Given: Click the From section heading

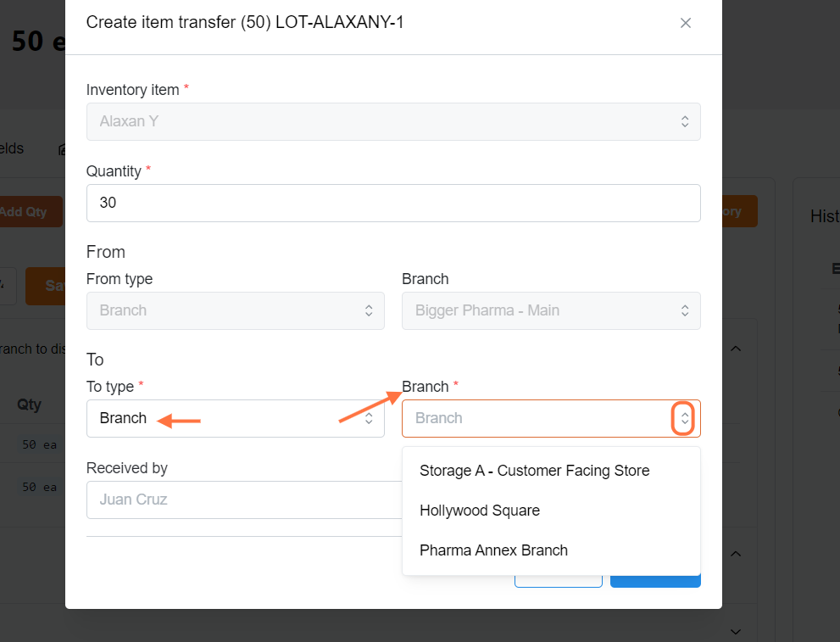Looking at the screenshot, I should pyautogui.click(x=106, y=252).
